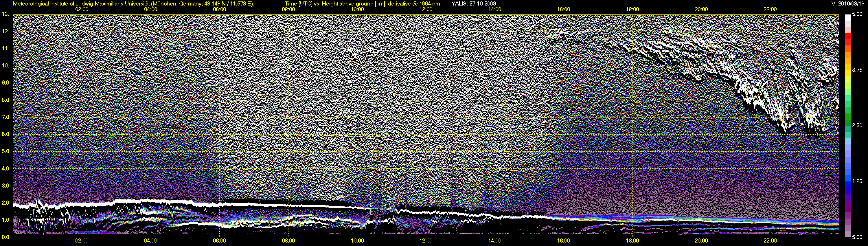
Task: Click the 10:00 label on the top time axis
Action: 357,10
